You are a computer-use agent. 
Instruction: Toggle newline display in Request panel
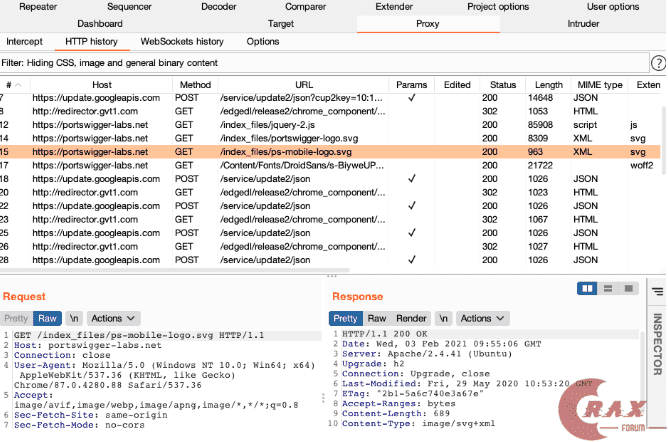pyautogui.click(x=74, y=318)
